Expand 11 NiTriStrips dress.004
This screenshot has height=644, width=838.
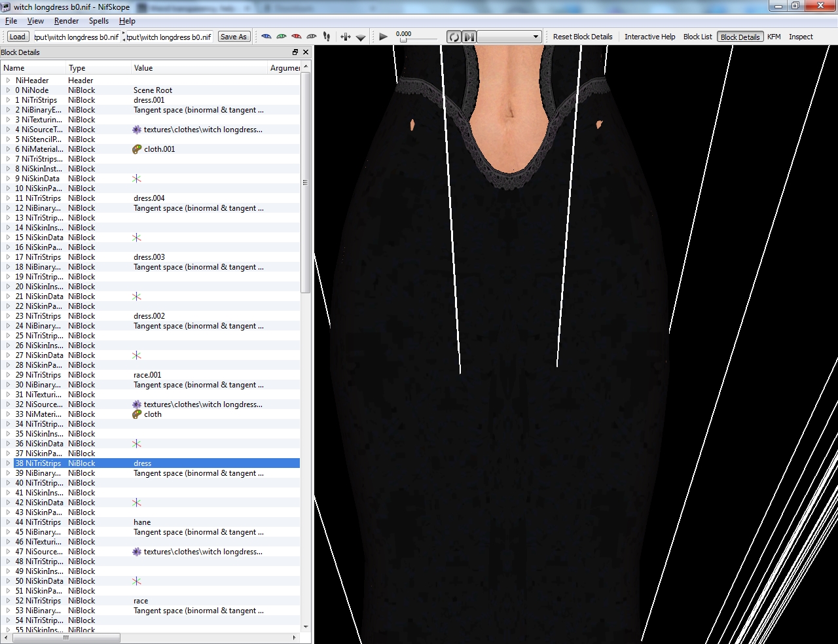8,198
